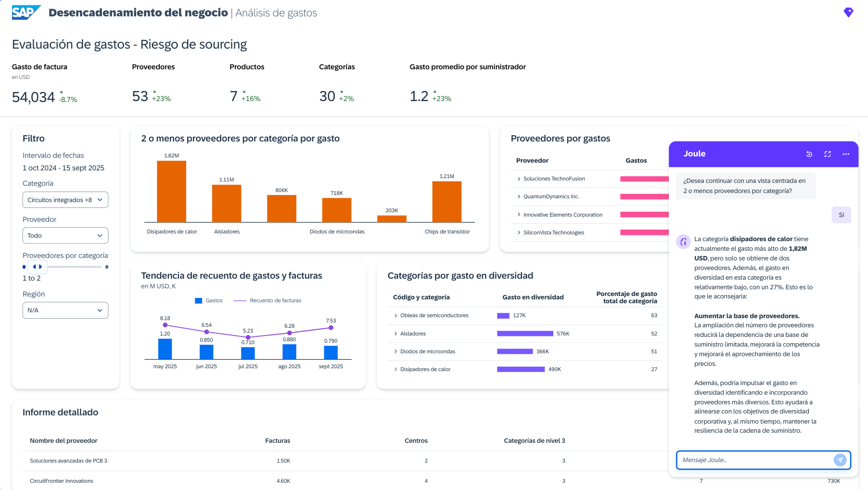Screen dimensions: 868x490
Task: Expand Joule panel to full screen
Action: click(x=828, y=154)
